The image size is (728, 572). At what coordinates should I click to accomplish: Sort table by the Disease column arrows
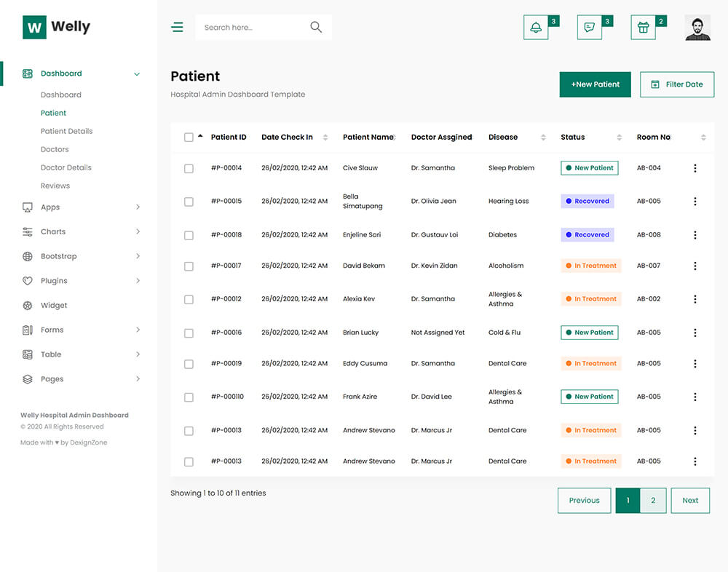point(543,138)
